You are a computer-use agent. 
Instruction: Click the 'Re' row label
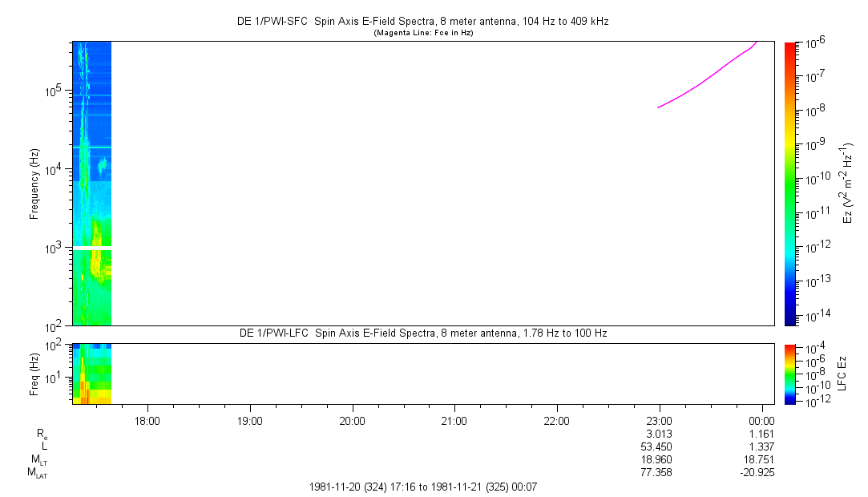(x=42, y=434)
